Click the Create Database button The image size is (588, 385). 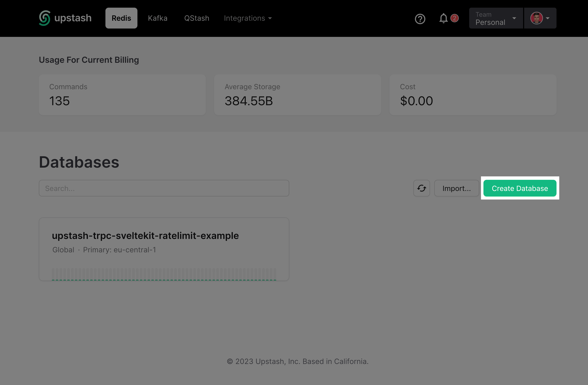(520, 188)
